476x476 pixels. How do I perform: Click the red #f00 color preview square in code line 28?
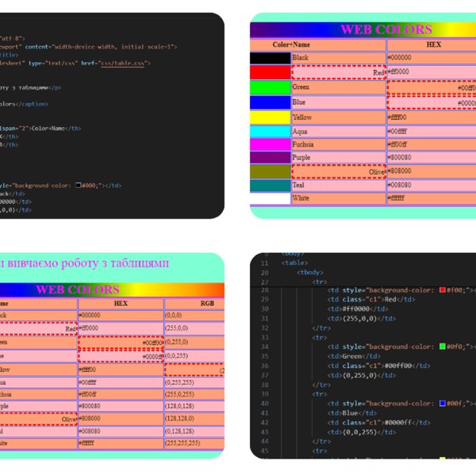click(x=443, y=290)
